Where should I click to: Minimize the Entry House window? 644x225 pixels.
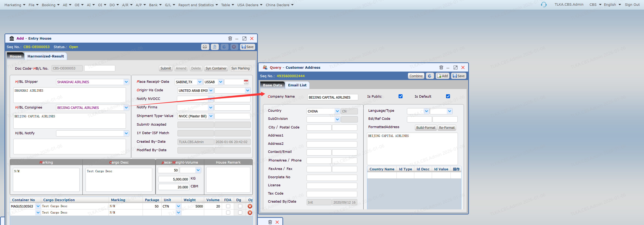[237, 39]
